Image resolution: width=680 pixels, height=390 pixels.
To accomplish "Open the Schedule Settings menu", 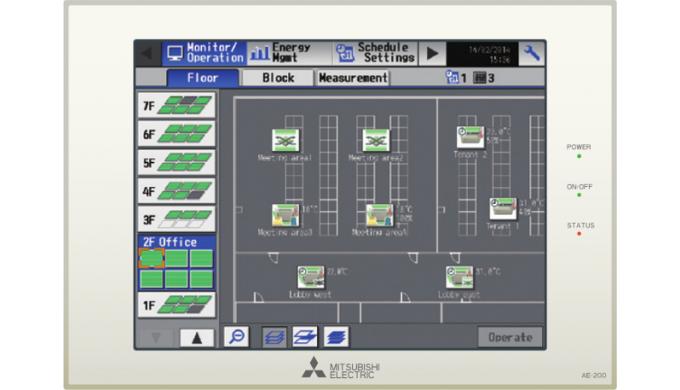I will click(x=375, y=53).
